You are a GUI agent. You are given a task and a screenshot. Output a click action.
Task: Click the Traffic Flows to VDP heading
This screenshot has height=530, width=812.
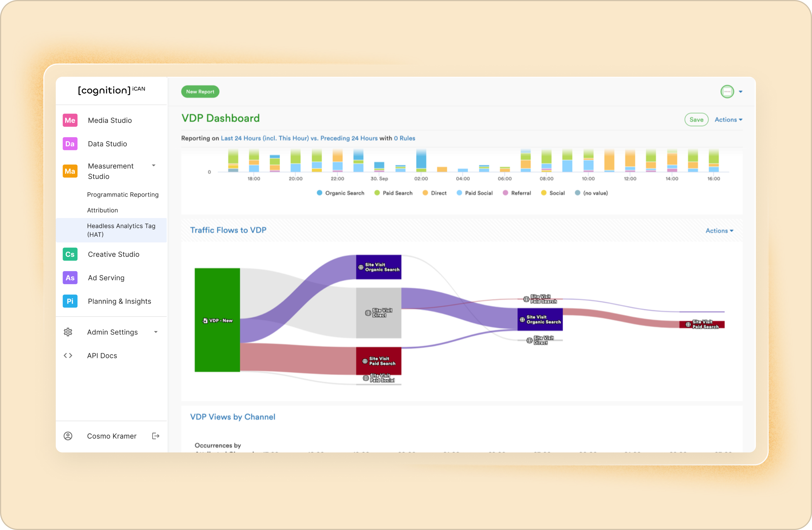(x=228, y=230)
